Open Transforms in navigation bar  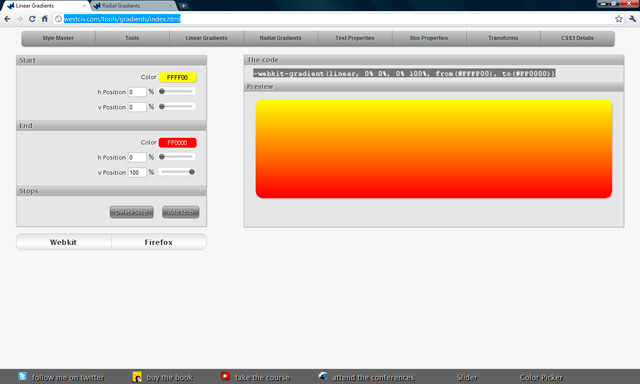click(503, 38)
